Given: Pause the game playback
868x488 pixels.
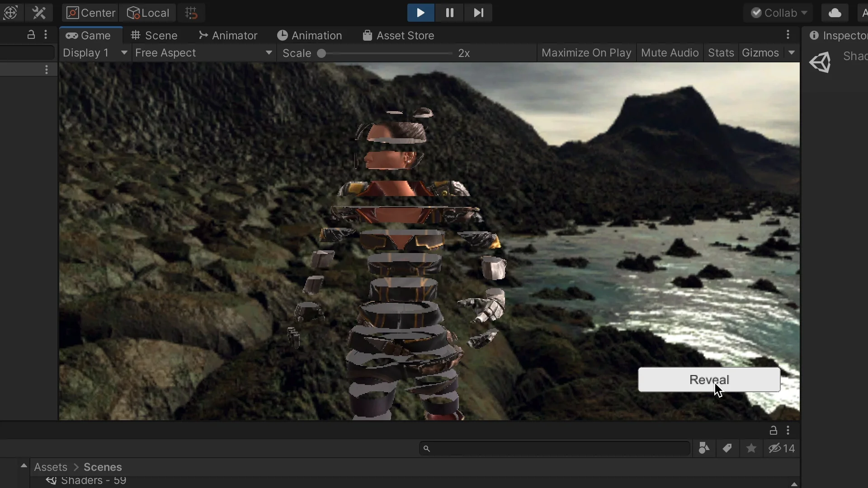Looking at the screenshot, I should 449,13.
